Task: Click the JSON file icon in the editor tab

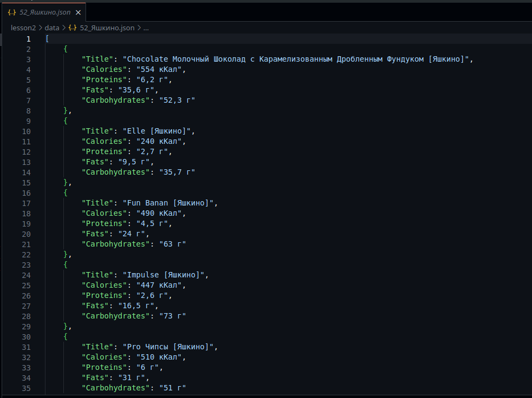Action: [12, 12]
